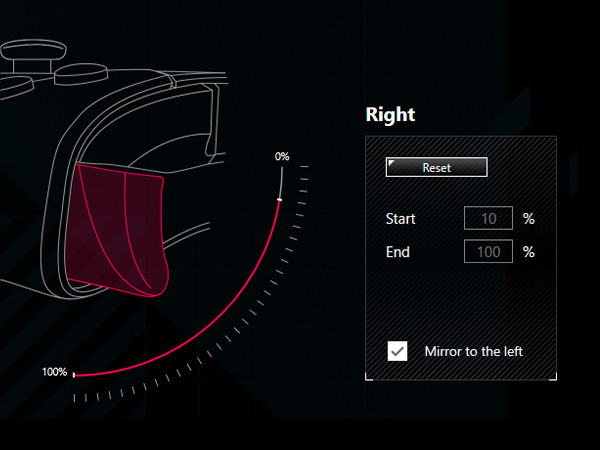Click the '100%' arc label
600x450 pixels.
point(54,372)
